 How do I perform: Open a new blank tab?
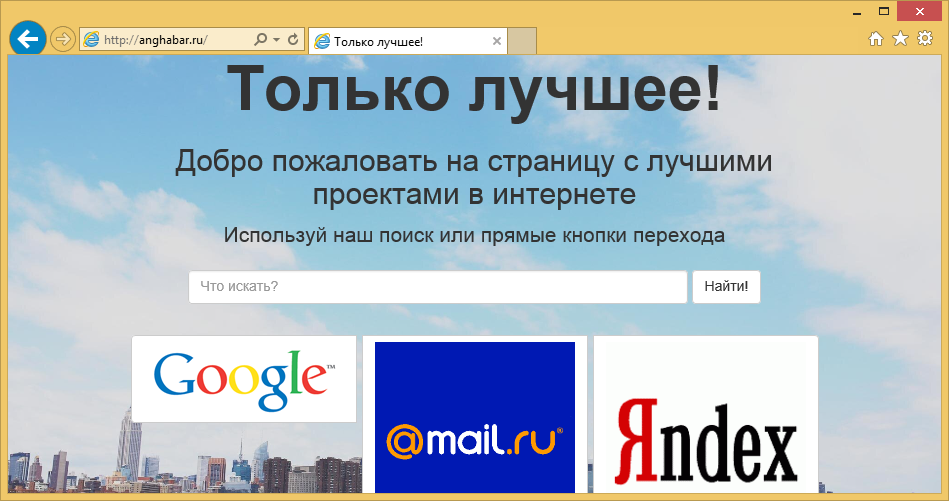pyautogui.click(x=523, y=41)
